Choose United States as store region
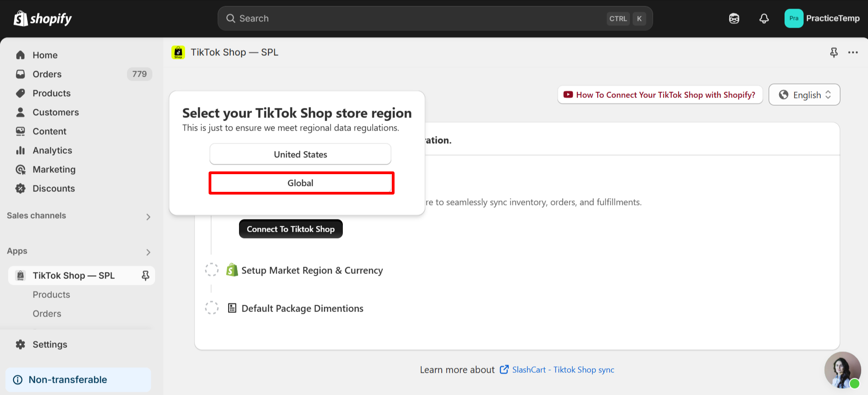Screen dimensions: 868x395 pos(300,155)
